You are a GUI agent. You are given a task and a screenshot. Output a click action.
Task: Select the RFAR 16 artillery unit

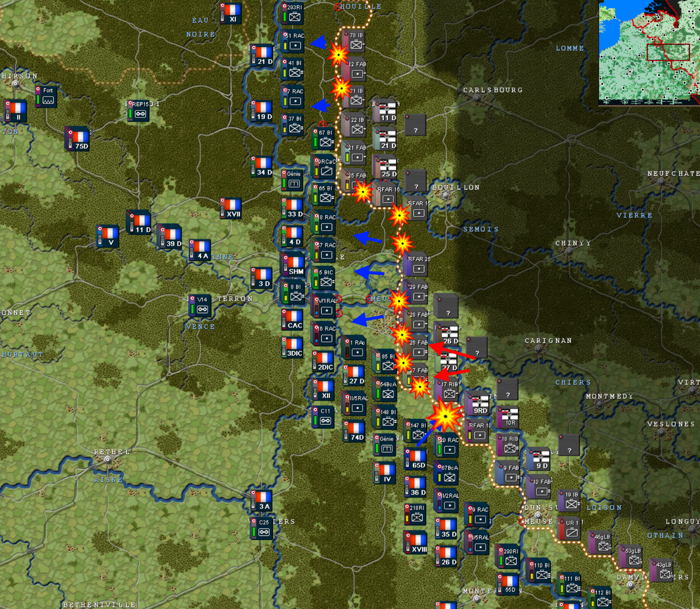tap(386, 195)
